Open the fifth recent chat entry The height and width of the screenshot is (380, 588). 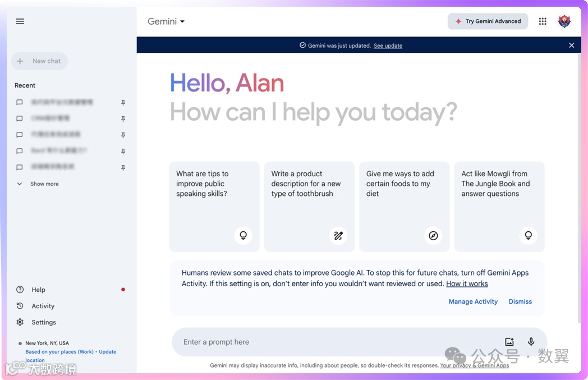pyautogui.click(x=53, y=167)
